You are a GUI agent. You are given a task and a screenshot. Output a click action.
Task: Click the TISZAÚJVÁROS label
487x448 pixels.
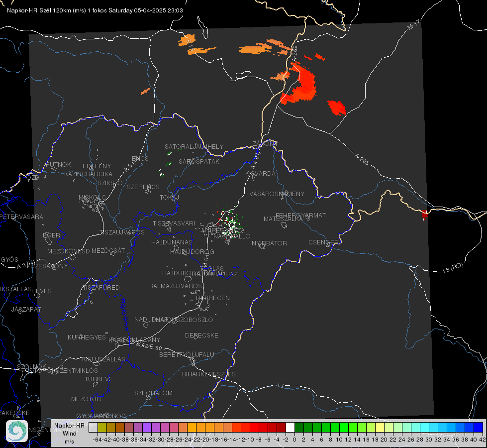click(122, 232)
